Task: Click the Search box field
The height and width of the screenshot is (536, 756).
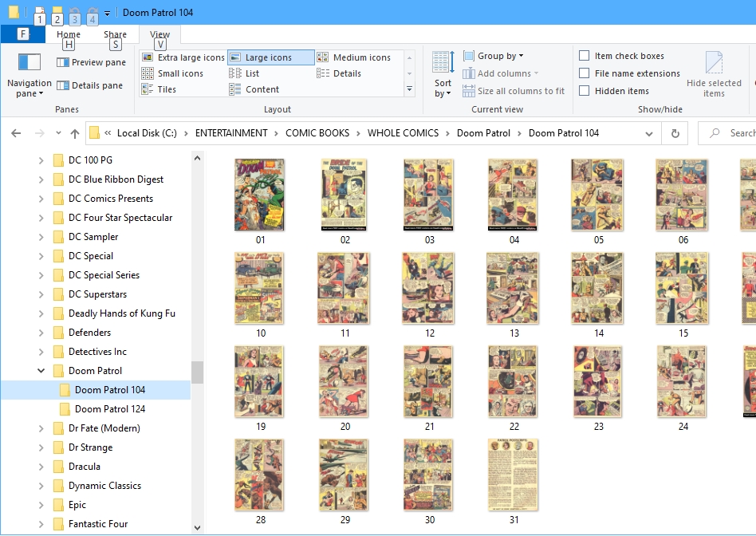Action: click(x=727, y=133)
